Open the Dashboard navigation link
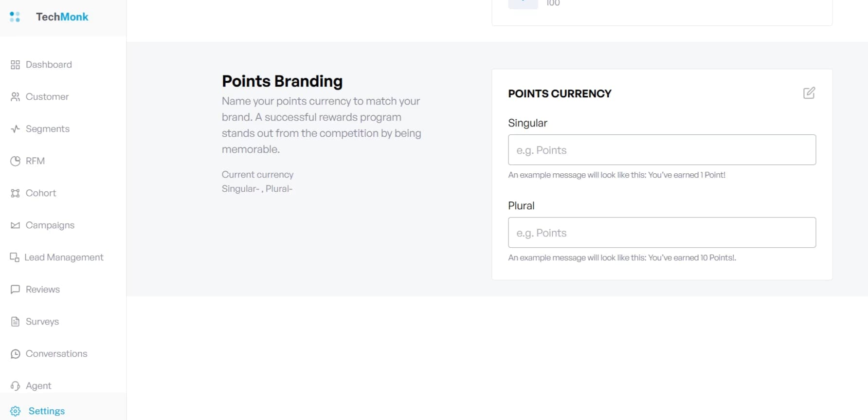Viewport: 868px width, 420px height. [49, 64]
